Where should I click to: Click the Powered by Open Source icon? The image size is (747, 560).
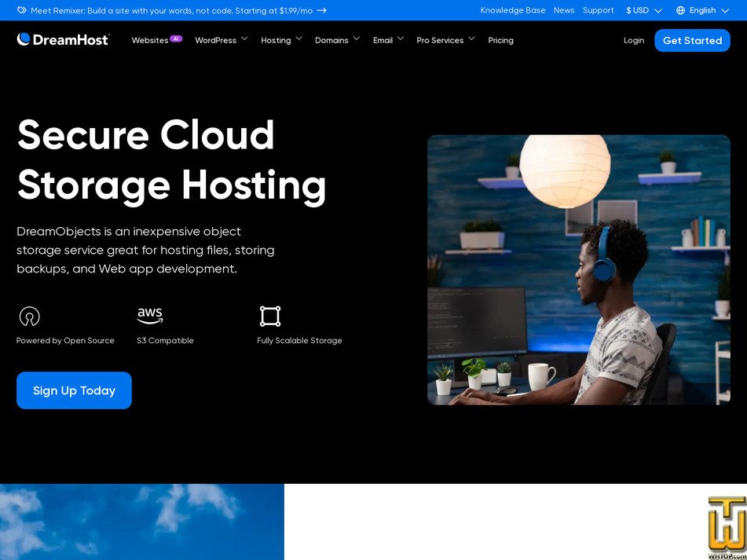pos(30,317)
